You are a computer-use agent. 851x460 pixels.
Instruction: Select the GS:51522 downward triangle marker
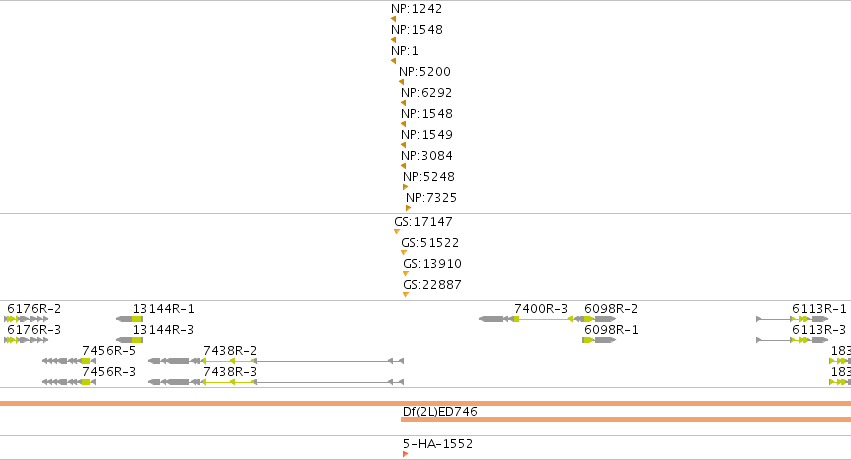404,253
